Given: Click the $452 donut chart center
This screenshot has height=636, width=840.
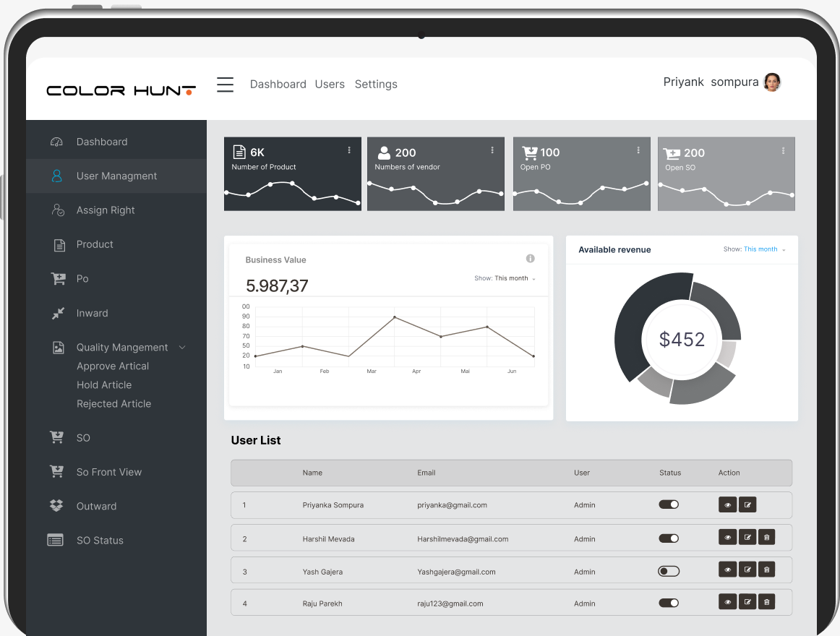Looking at the screenshot, I should click(x=682, y=339).
